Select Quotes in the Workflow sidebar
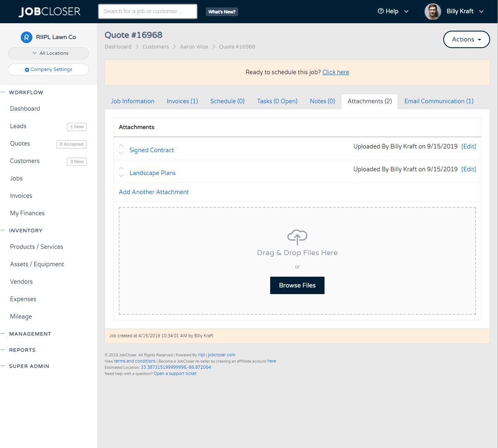498x448 pixels. pos(20,144)
